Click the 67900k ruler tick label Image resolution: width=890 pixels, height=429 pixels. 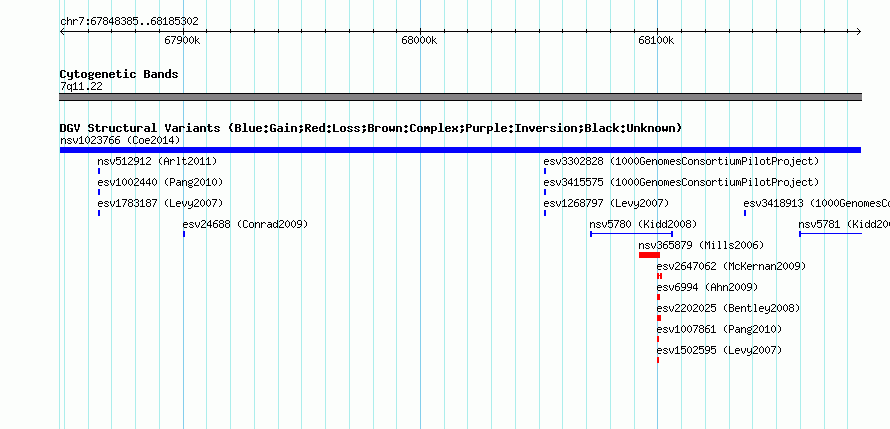point(182,40)
